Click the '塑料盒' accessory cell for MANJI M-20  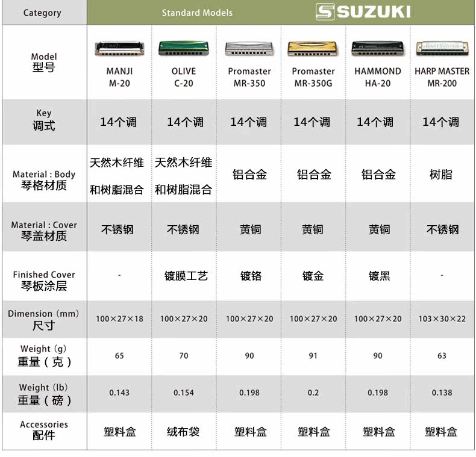click(120, 432)
